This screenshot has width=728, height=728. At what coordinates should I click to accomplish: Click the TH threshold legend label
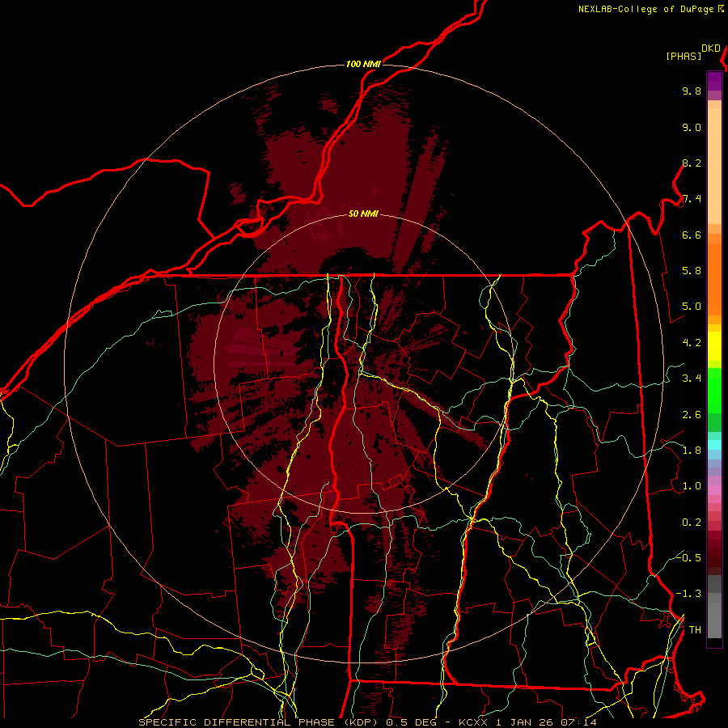coord(695,630)
